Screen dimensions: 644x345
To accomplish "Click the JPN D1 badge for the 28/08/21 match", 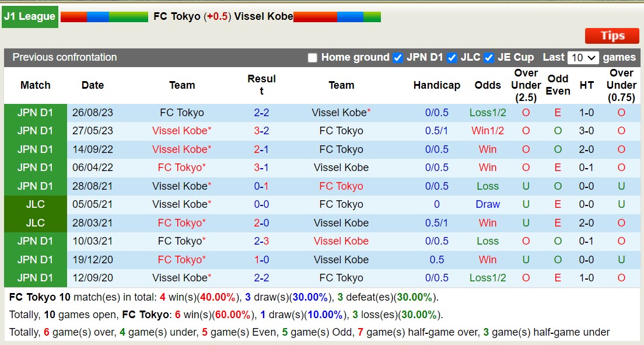I will tap(35, 186).
